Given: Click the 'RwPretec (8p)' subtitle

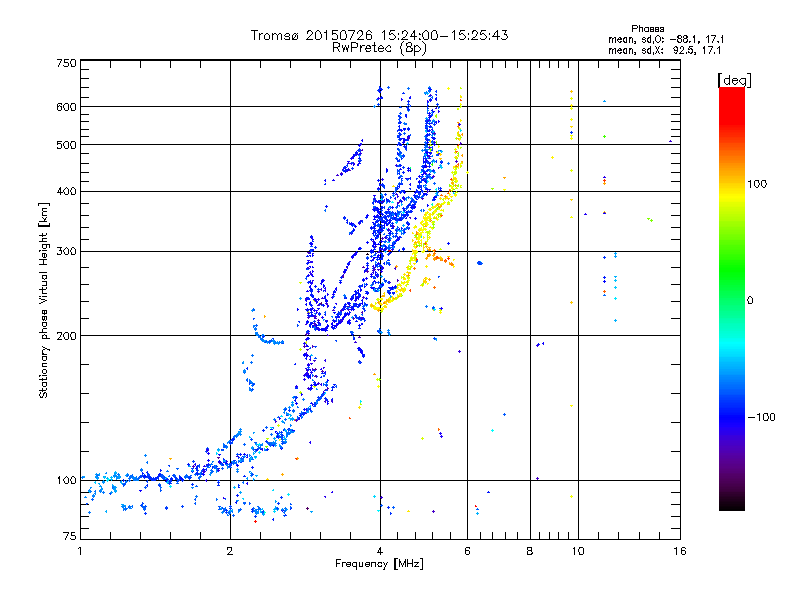Looking at the screenshot, I should coord(379,48).
